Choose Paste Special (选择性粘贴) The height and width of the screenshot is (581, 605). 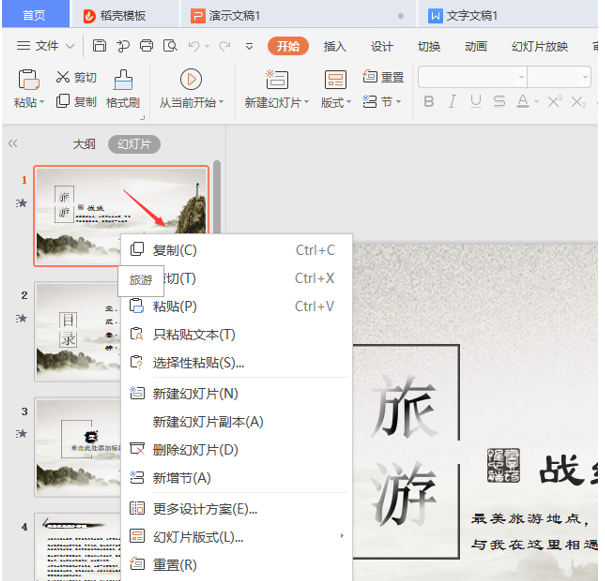click(236, 362)
